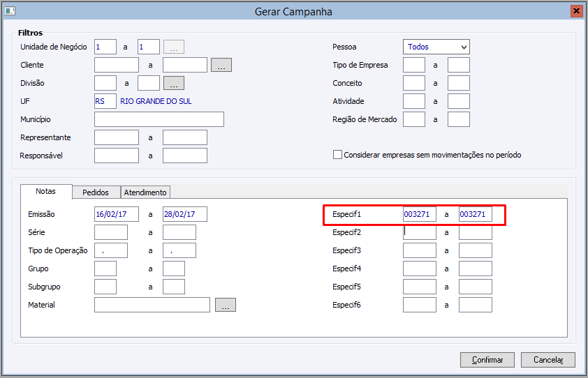Switch to the Atendimento tab
Screen dimensions: 588x378
click(145, 192)
